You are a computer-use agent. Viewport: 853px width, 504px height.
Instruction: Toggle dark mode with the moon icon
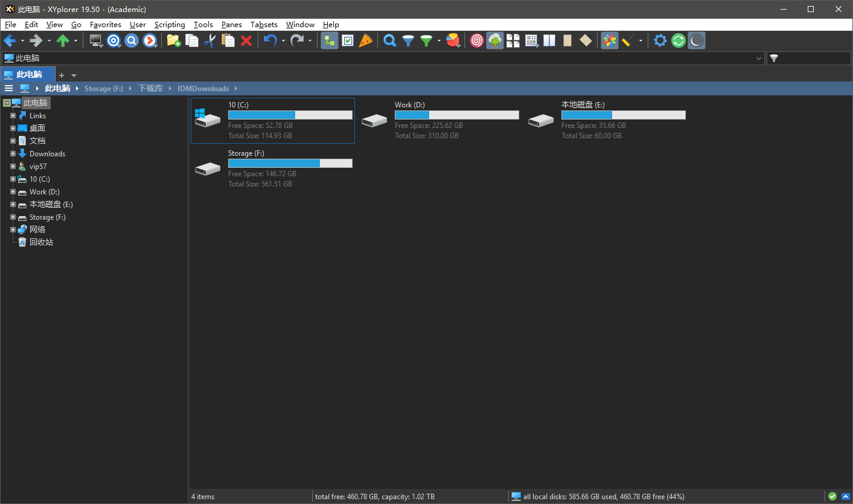click(x=697, y=40)
